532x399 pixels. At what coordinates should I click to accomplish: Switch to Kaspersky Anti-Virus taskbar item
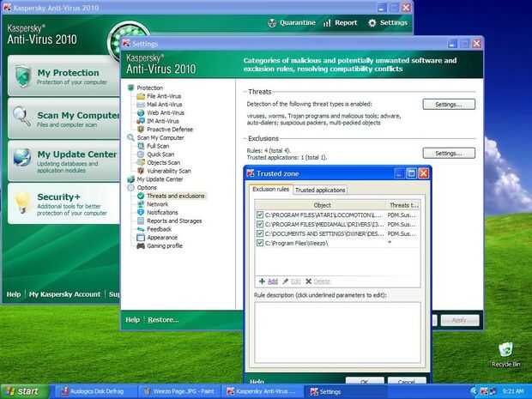[x=263, y=391]
